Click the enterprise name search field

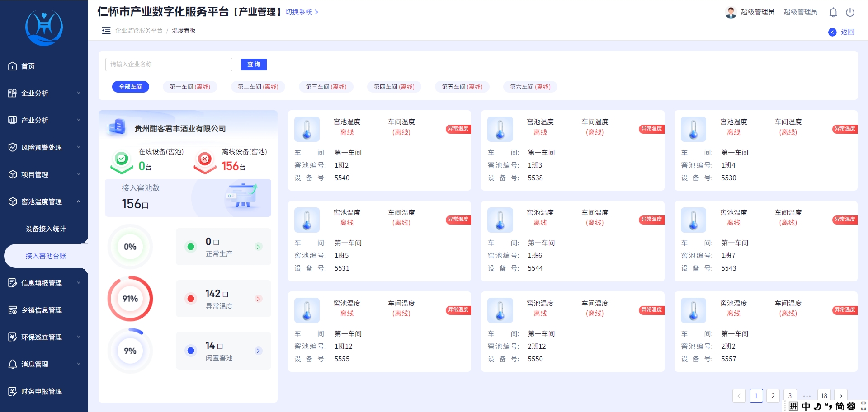(x=169, y=65)
